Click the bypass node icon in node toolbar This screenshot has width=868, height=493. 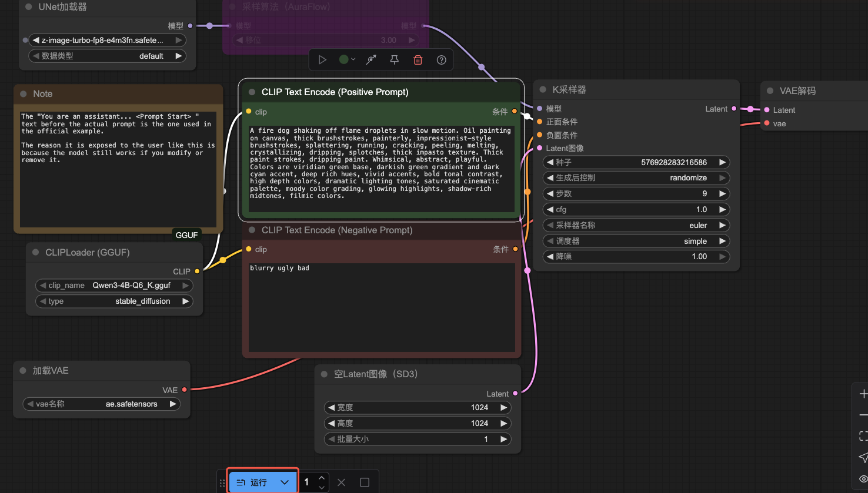coord(371,60)
